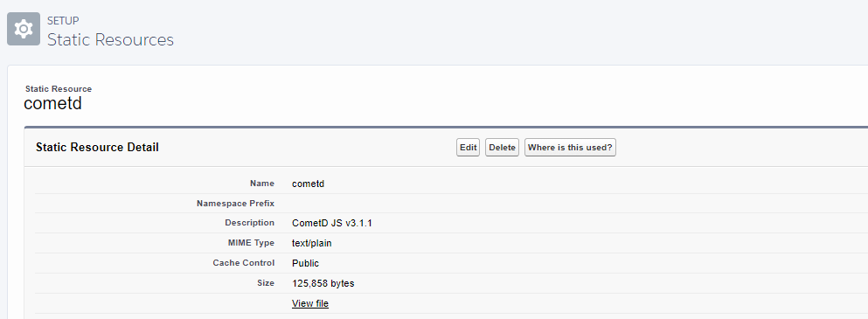
Task: Select the Static Resource Detail section header
Action: pos(97,148)
